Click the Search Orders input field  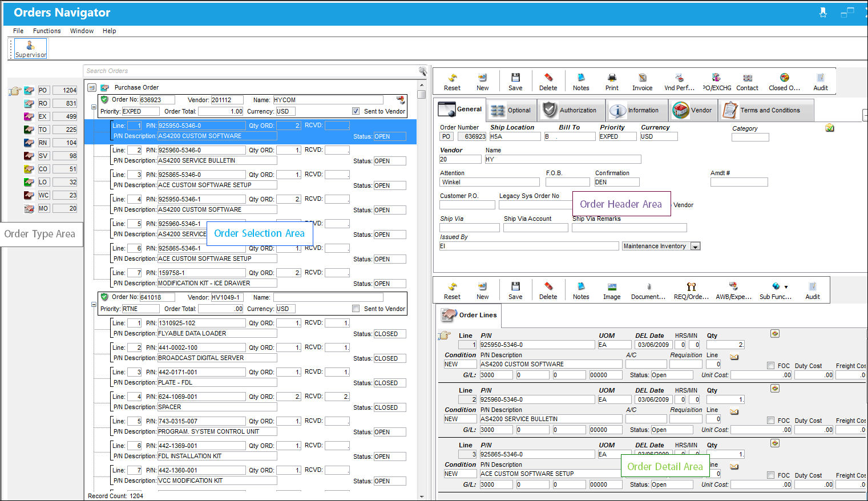[251, 71]
